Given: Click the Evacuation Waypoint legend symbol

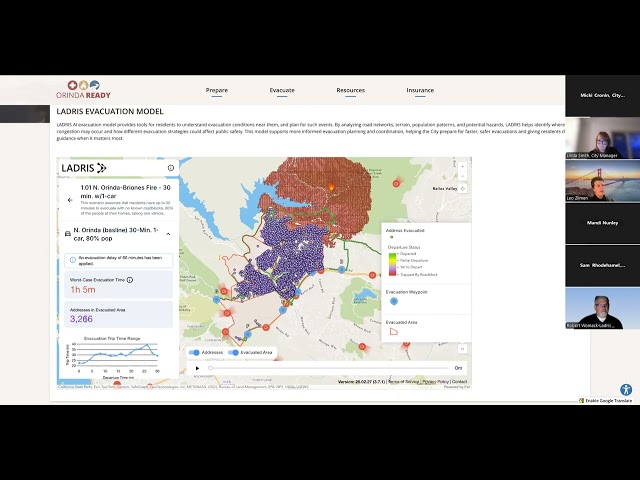Looking at the screenshot, I should 394,301.
